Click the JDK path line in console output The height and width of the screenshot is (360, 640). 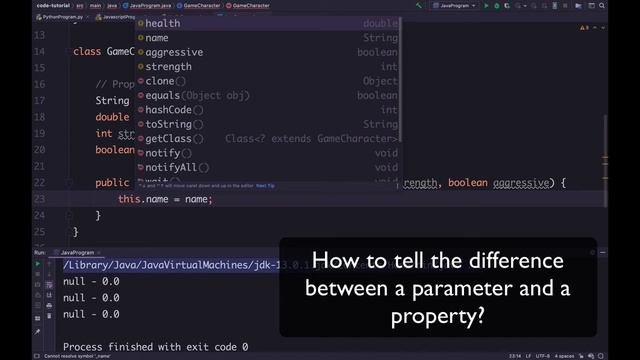coord(171,265)
